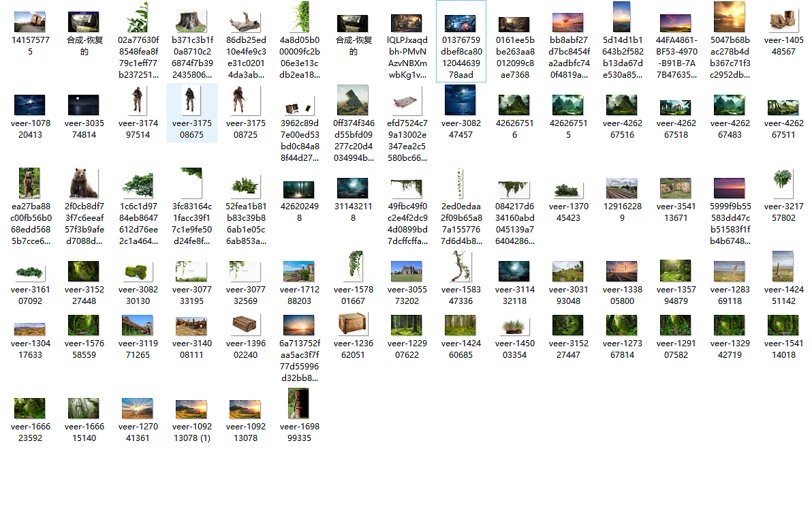The image size is (812, 518).
Task: Select log image efd7524c7
Action: 407,102
